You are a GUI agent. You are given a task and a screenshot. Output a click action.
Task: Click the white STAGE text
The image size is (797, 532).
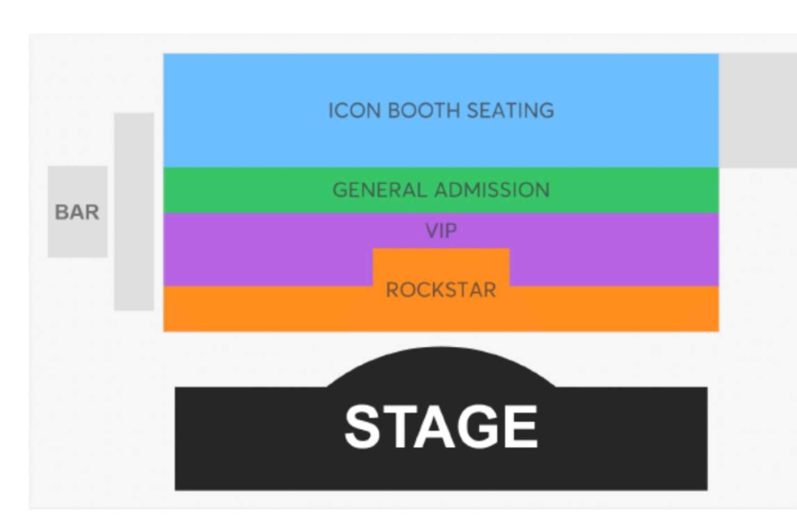pos(441,427)
